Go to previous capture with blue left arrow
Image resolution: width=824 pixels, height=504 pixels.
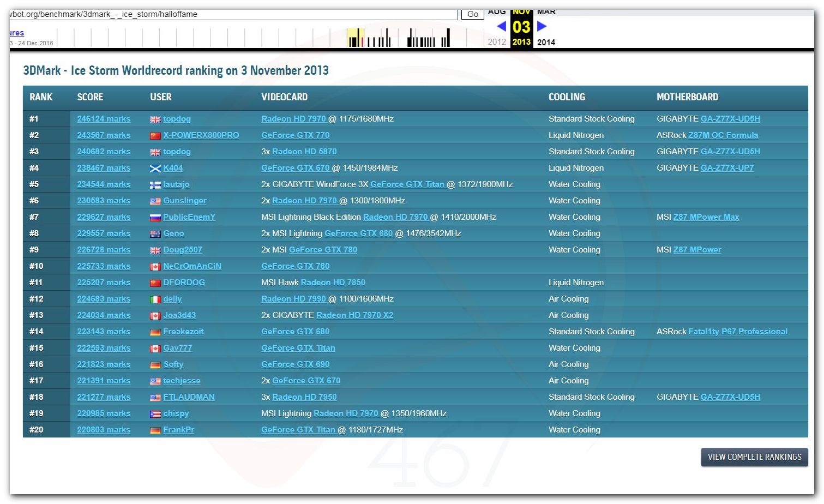502,26
